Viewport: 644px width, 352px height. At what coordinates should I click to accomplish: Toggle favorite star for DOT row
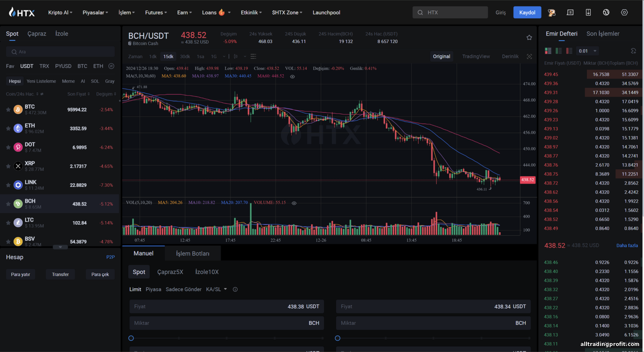(8, 147)
